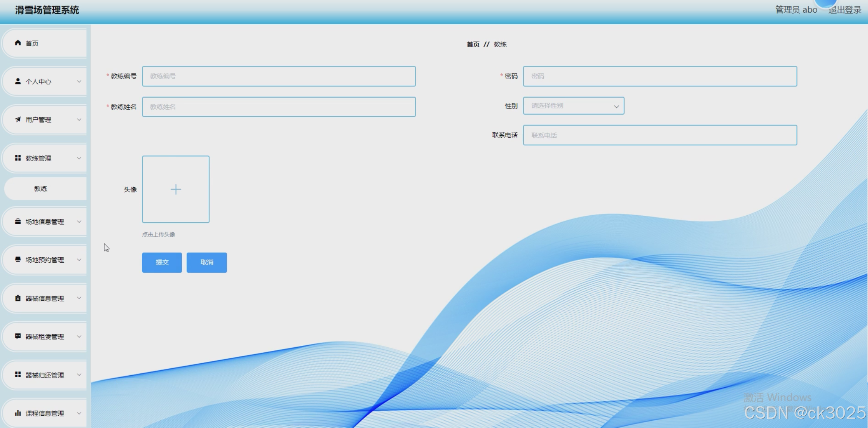Click the briefcase icon for 场地信息管理
The height and width of the screenshot is (428, 868).
click(18, 221)
